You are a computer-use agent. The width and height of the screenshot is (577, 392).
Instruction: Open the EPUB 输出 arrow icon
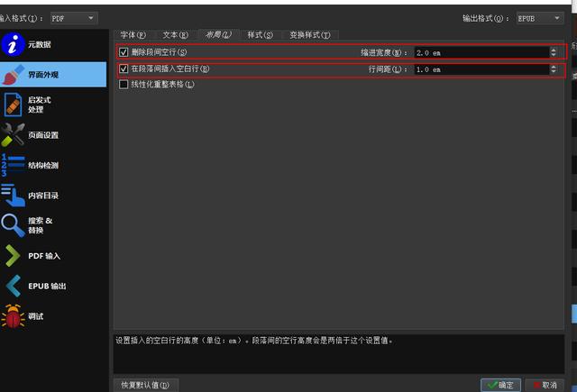click(13, 286)
